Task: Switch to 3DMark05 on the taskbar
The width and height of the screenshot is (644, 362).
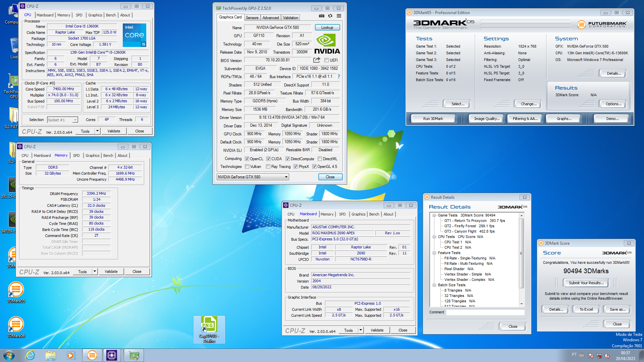Action: click(92, 355)
